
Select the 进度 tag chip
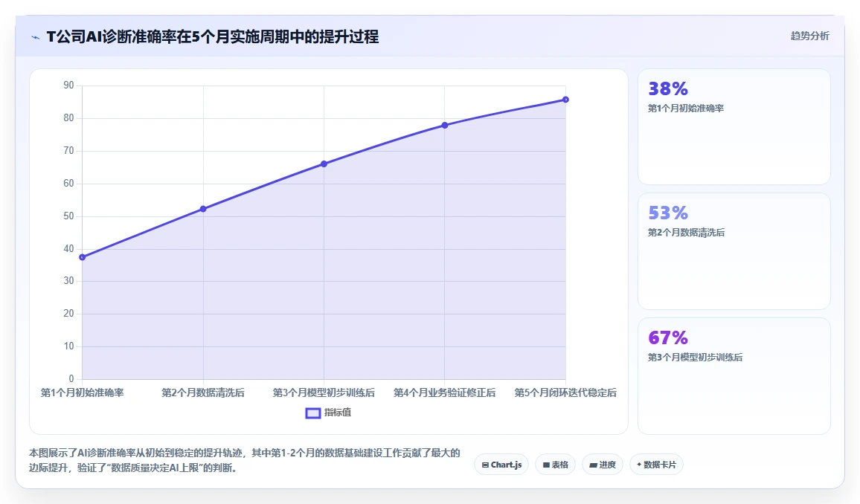(x=602, y=465)
